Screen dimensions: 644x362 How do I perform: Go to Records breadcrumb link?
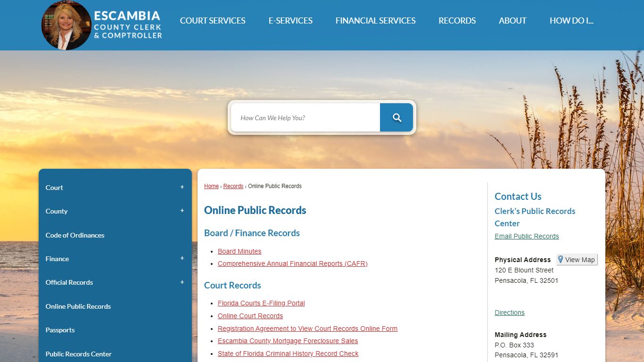point(233,186)
